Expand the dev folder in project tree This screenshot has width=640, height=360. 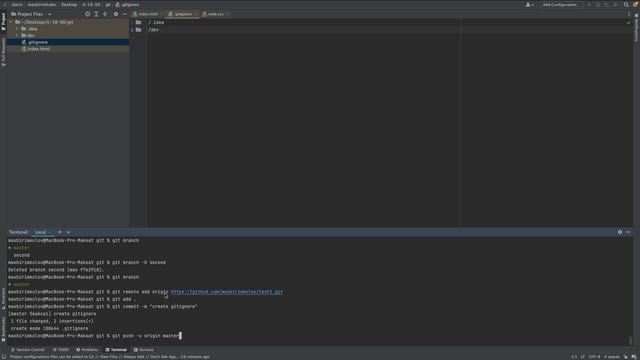click(17, 36)
